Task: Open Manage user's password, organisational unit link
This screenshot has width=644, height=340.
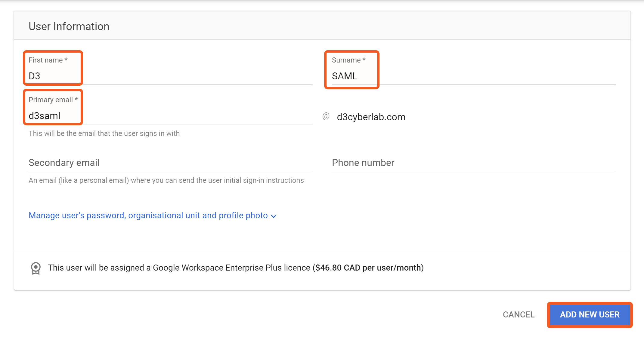Action: click(x=148, y=216)
